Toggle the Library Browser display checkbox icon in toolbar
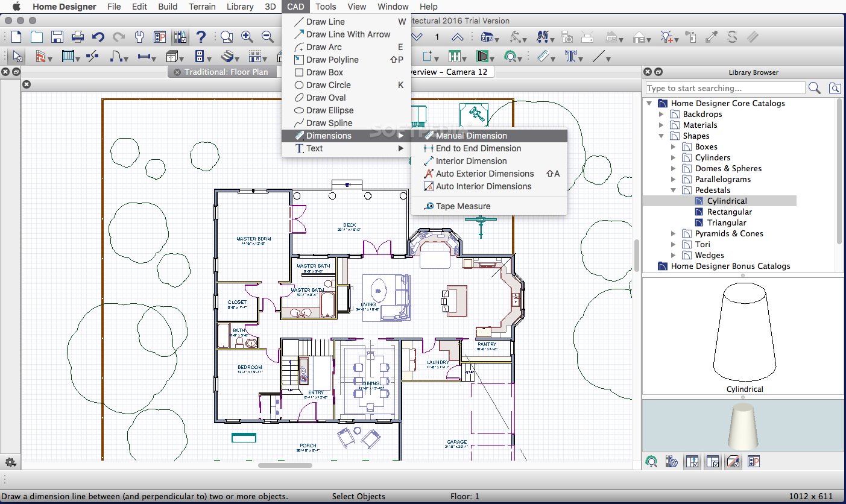 (x=180, y=37)
